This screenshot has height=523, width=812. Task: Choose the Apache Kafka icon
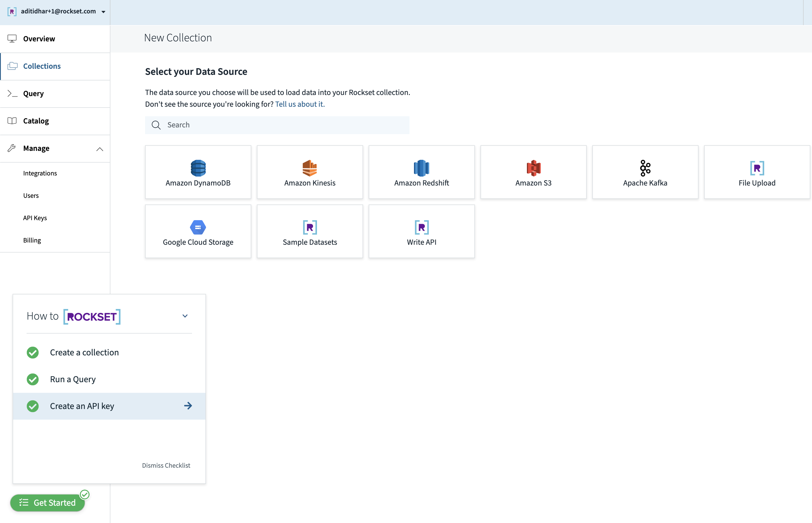tap(645, 168)
